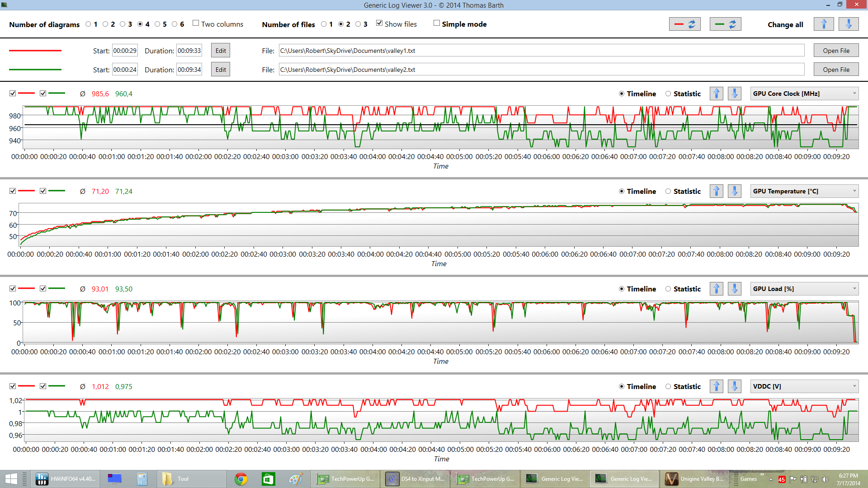Enable the Two columns checkbox
The width and height of the screenshot is (868, 488).
click(x=196, y=23)
